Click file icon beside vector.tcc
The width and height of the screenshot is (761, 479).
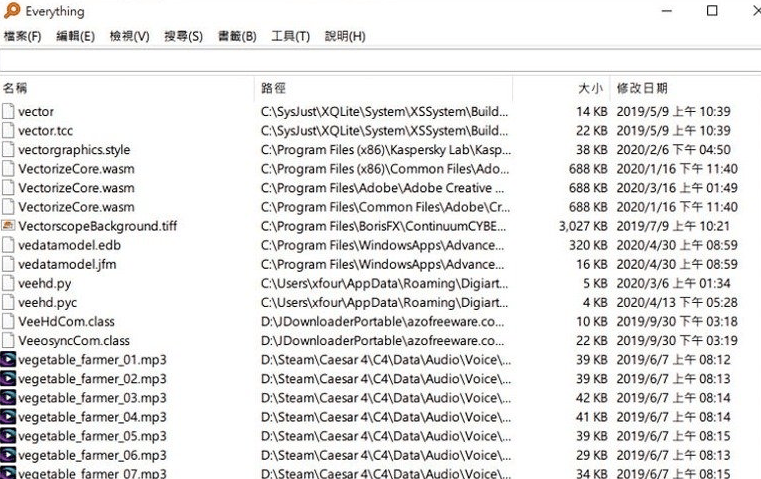coord(8,130)
